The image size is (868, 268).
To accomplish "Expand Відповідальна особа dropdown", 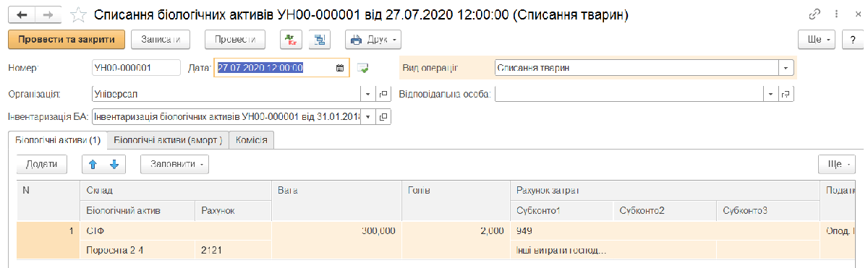I will click(771, 94).
